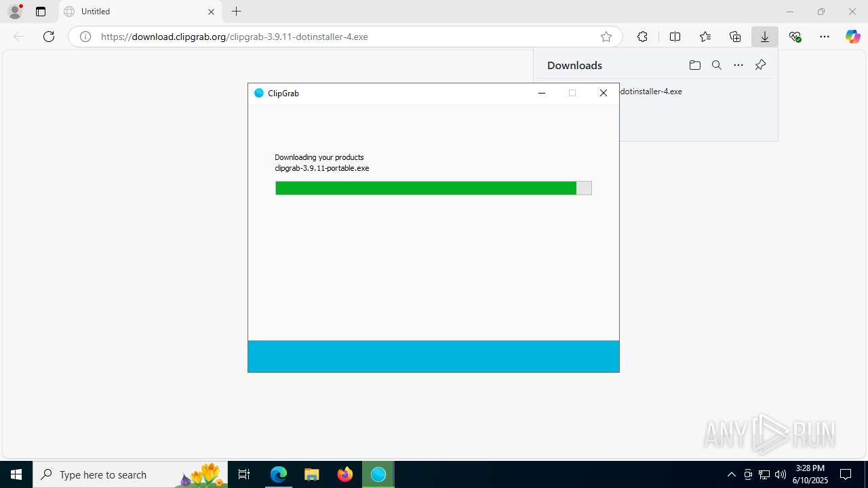The image size is (868, 488).
Task: Search downloads with magnifier icon
Action: pyautogui.click(x=717, y=65)
